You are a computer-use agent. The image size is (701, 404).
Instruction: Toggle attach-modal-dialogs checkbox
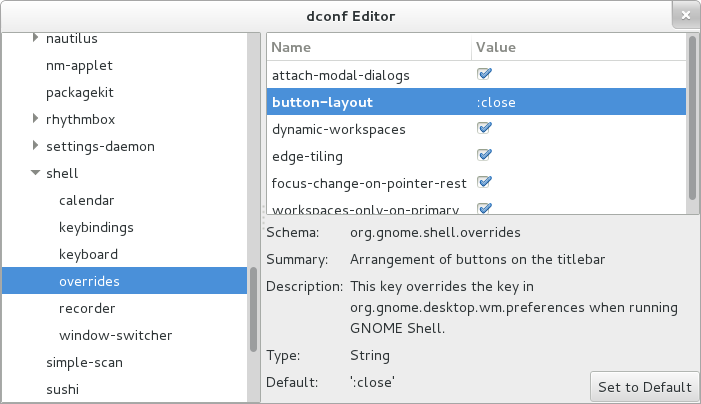tap(484, 74)
